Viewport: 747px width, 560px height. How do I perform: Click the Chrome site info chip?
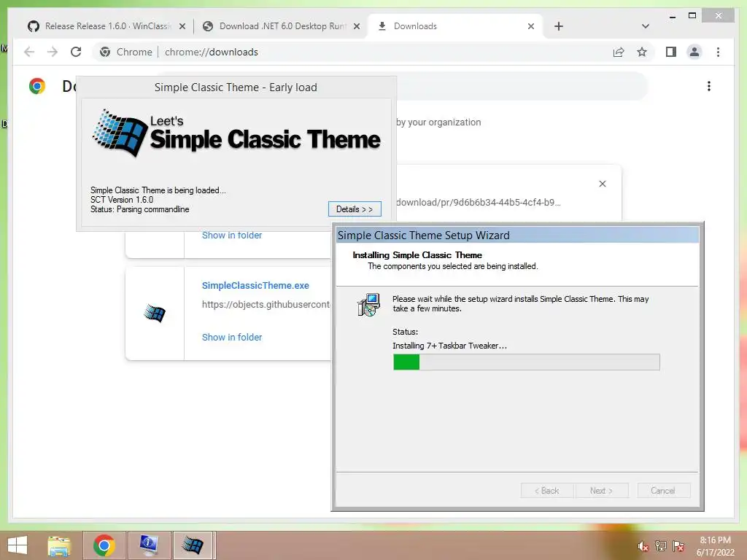126,52
